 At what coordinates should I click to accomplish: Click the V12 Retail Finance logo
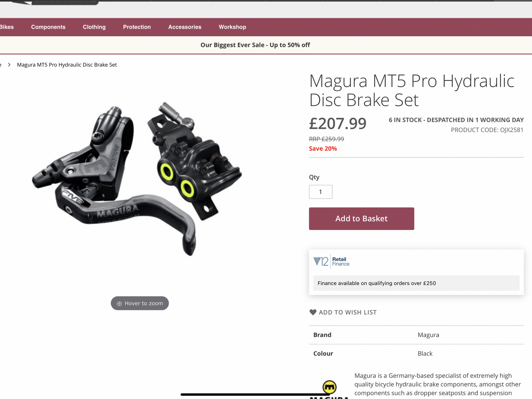331,261
